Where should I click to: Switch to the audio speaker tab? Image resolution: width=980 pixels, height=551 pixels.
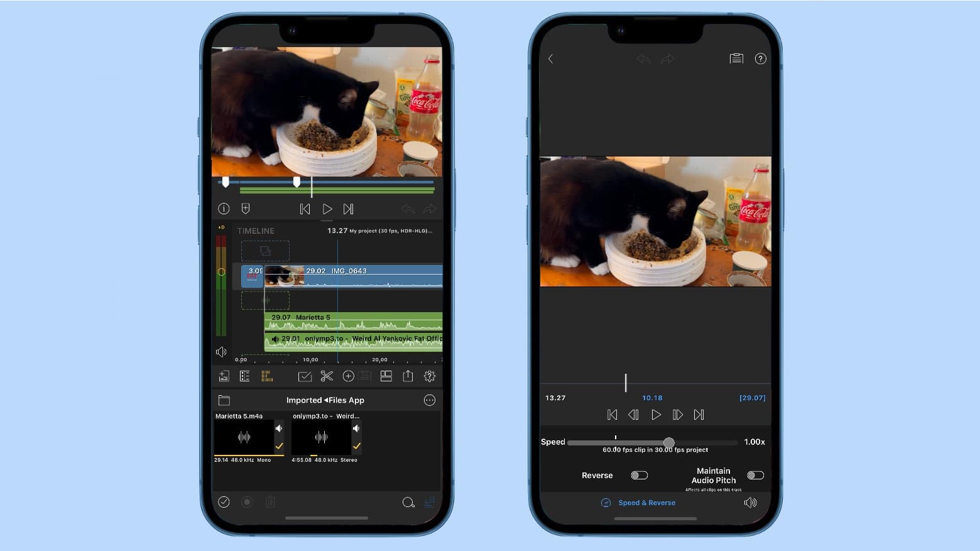pos(750,503)
